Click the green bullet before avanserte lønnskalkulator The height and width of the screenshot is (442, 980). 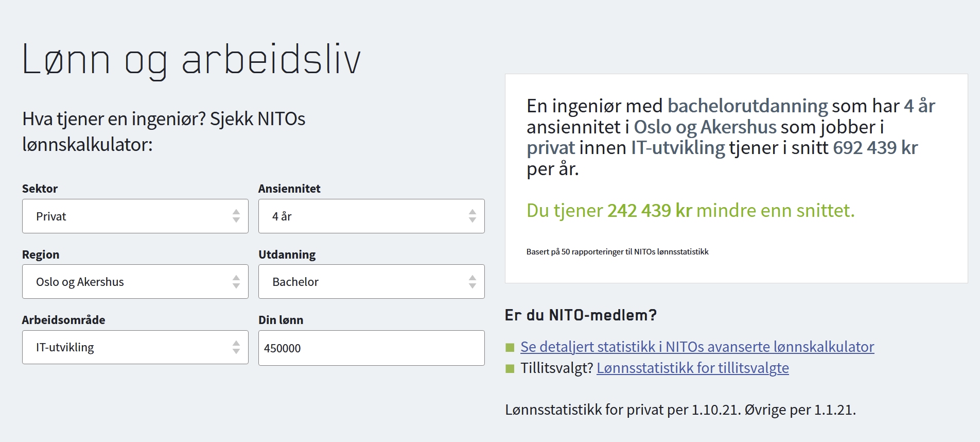510,347
